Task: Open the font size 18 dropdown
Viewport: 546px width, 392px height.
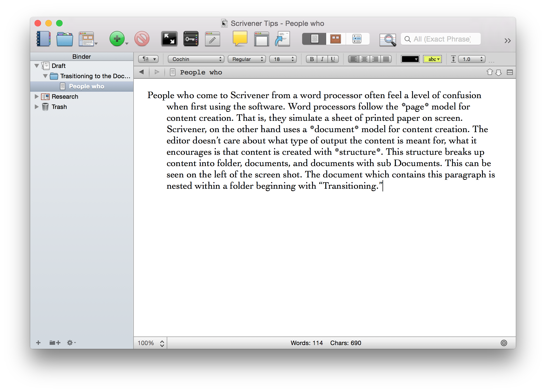Action: point(283,59)
